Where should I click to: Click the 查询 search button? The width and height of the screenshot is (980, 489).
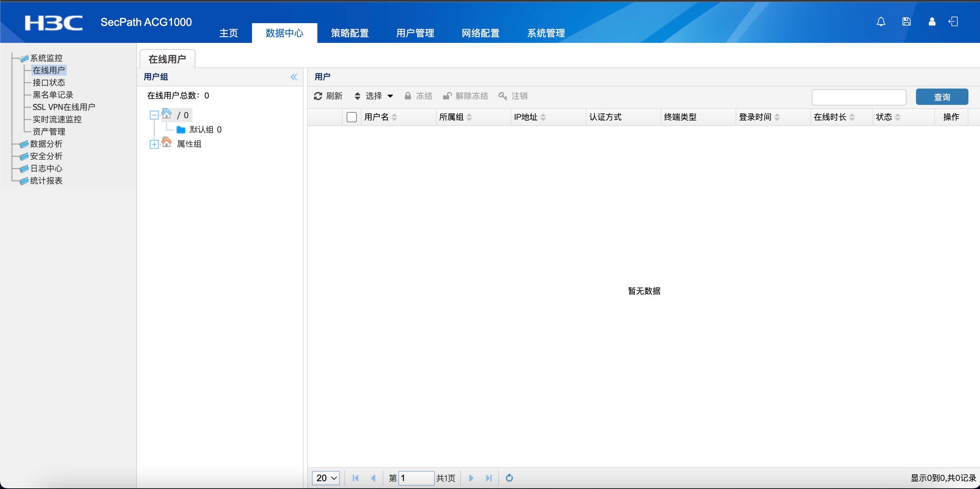[x=942, y=97]
